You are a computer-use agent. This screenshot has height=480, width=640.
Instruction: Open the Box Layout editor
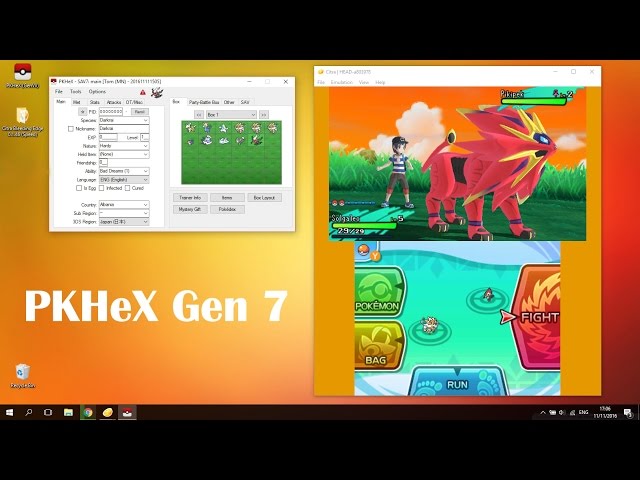coord(264,198)
